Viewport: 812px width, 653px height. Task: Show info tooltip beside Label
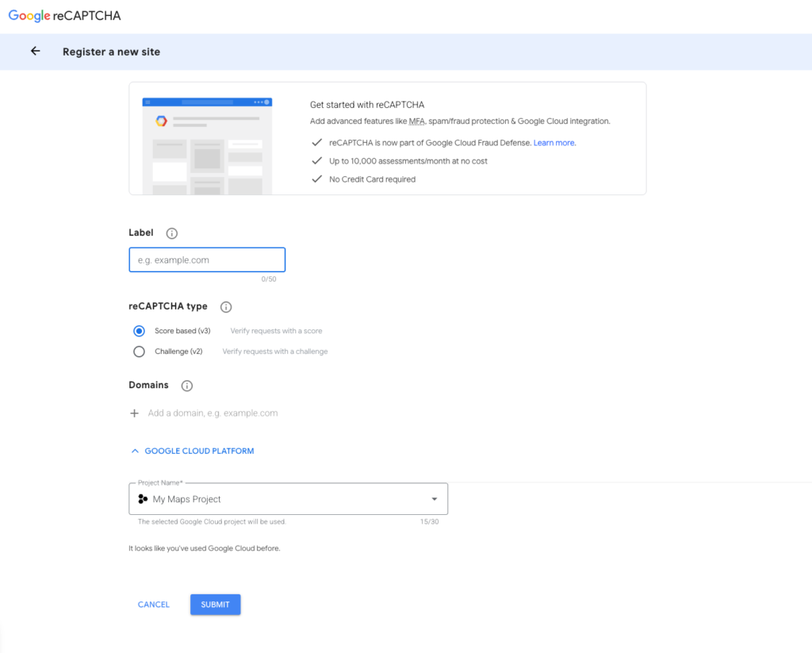(172, 233)
